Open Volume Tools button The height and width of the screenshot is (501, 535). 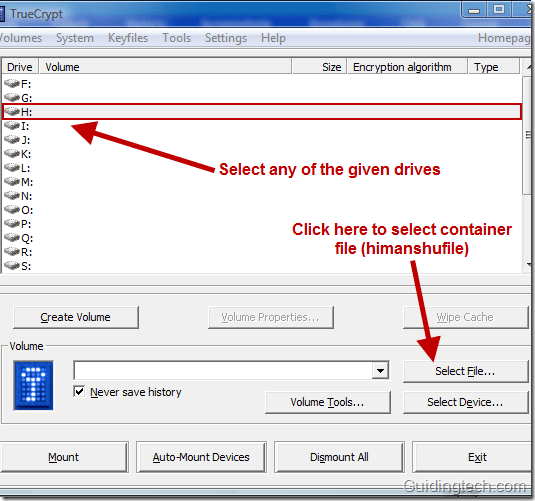[x=328, y=402]
